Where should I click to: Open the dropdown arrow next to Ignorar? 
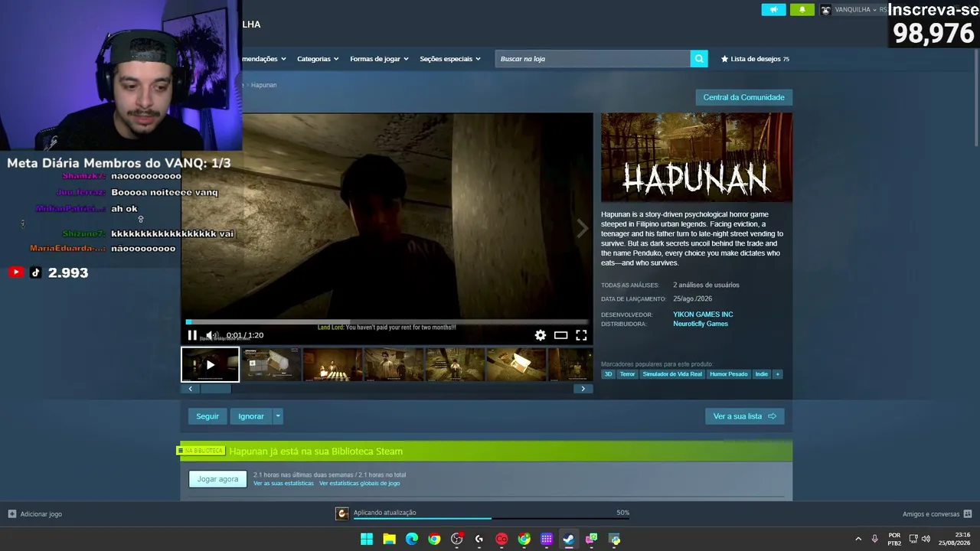point(278,416)
